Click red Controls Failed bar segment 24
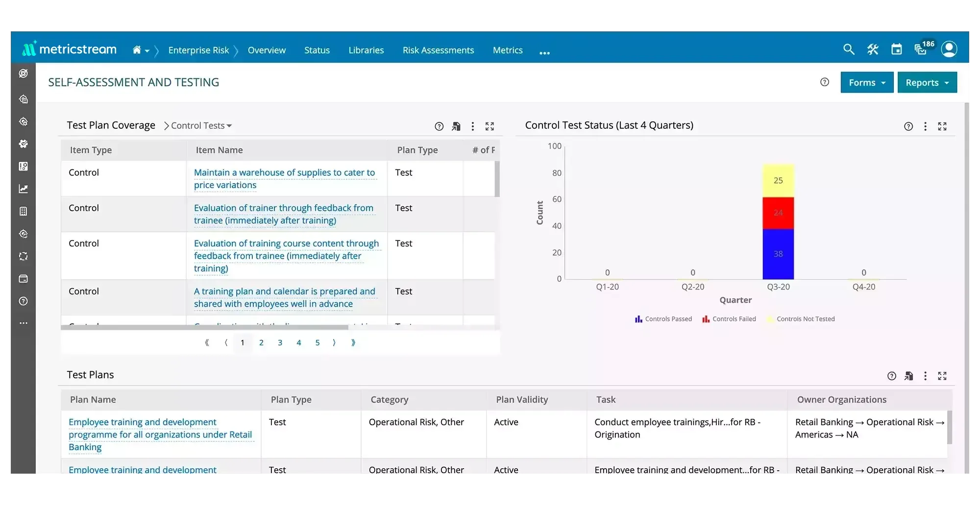Image resolution: width=980 pixels, height=505 pixels. click(778, 213)
